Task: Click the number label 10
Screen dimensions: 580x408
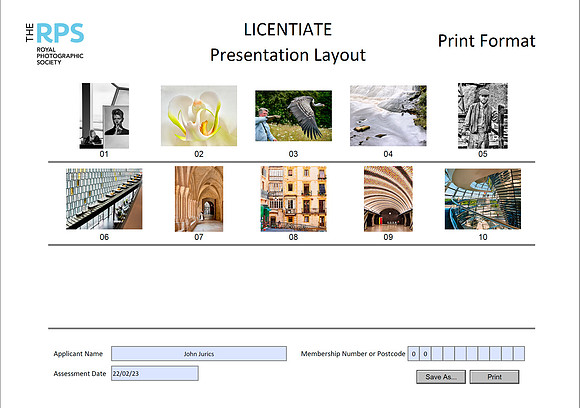Action: pyautogui.click(x=483, y=237)
